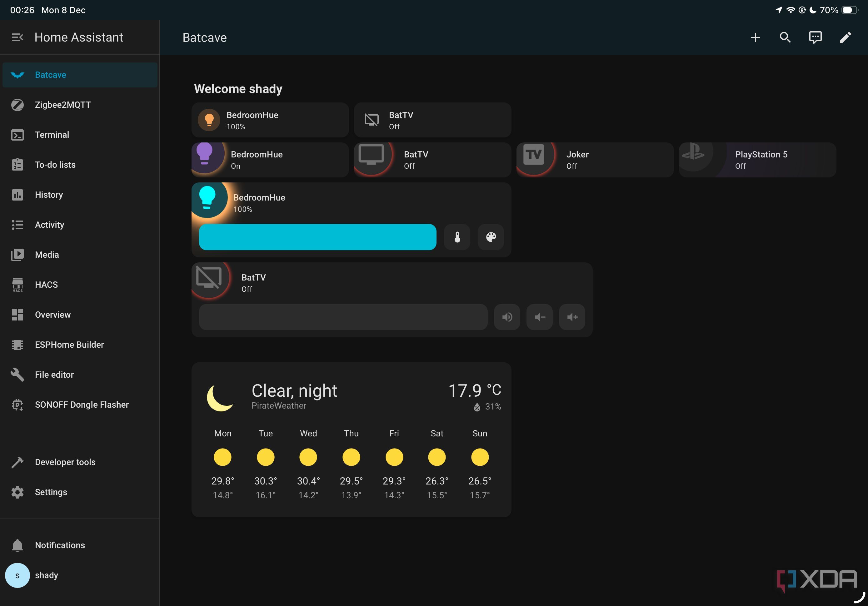This screenshot has height=606, width=868.
Task: Click the Wed forecast sun icon
Action: (x=308, y=457)
